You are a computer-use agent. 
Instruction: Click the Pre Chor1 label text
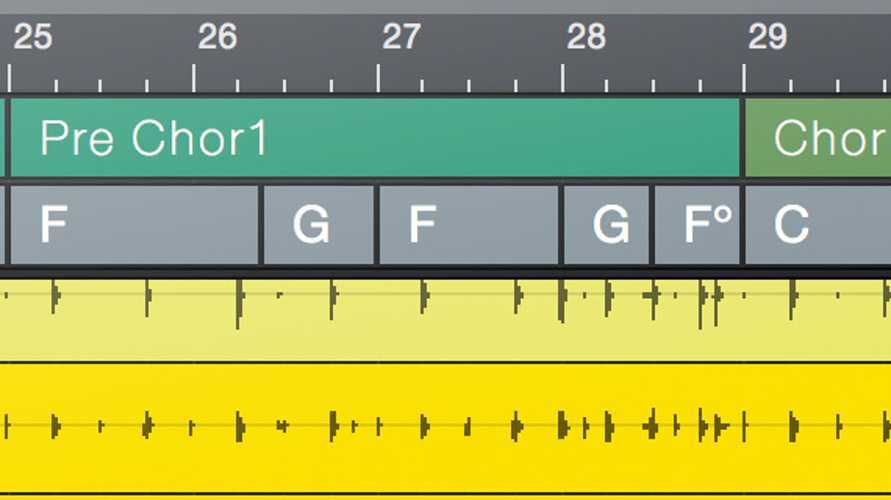(153, 138)
